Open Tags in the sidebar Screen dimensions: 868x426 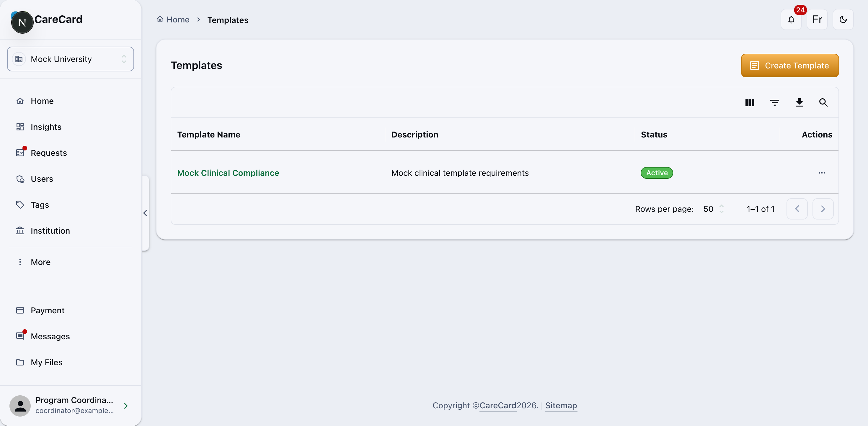coord(71,205)
